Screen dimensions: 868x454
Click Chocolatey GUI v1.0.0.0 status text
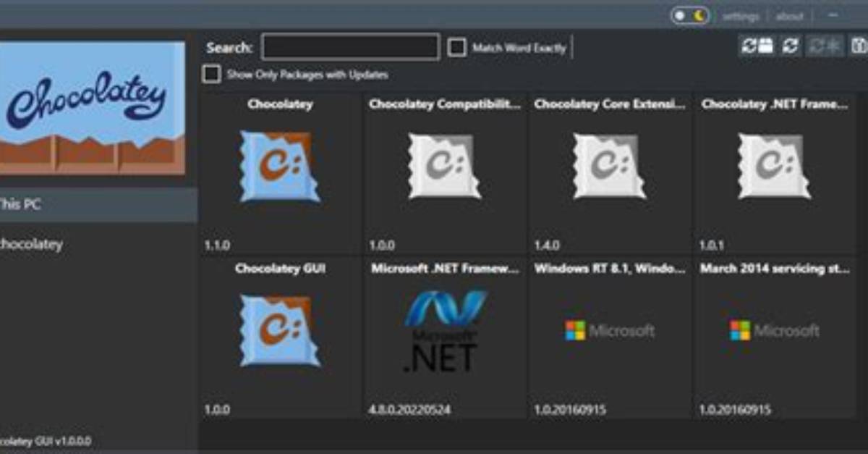coord(46,441)
